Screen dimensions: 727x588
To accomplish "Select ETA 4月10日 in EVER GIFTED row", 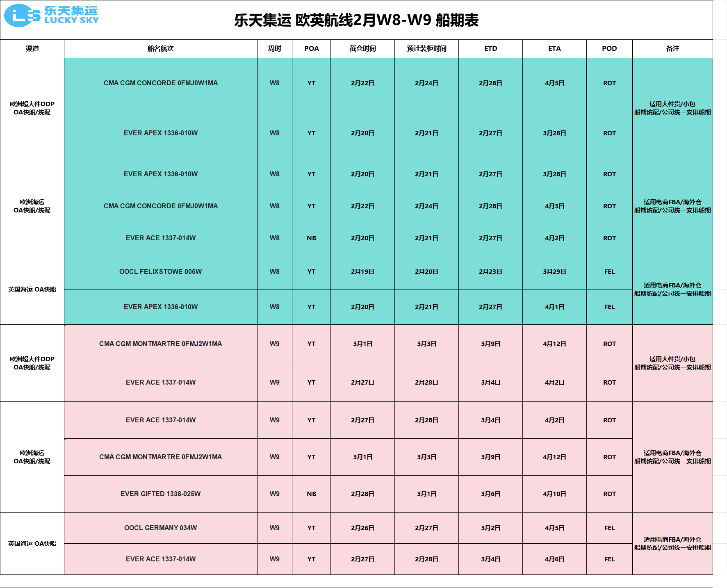I will click(555, 494).
